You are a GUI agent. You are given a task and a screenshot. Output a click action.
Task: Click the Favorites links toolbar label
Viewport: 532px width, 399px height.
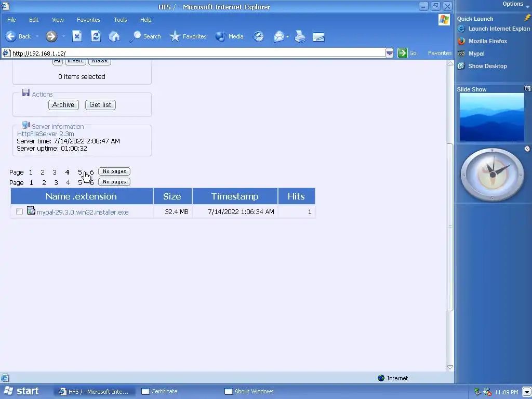440,53
